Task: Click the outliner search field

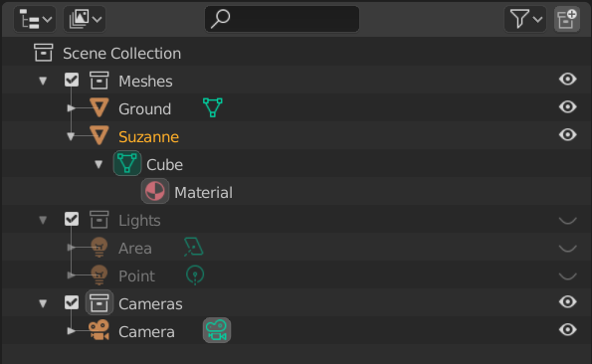Action: point(282,19)
